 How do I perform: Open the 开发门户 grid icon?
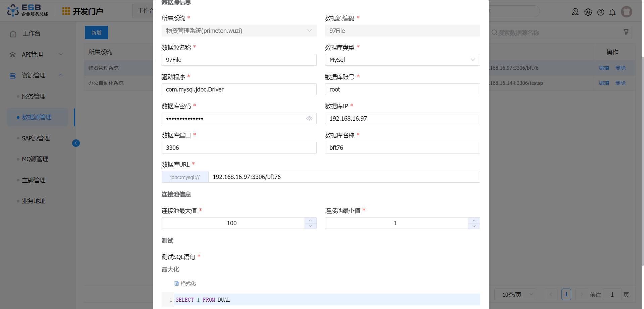tap(66, 11)
